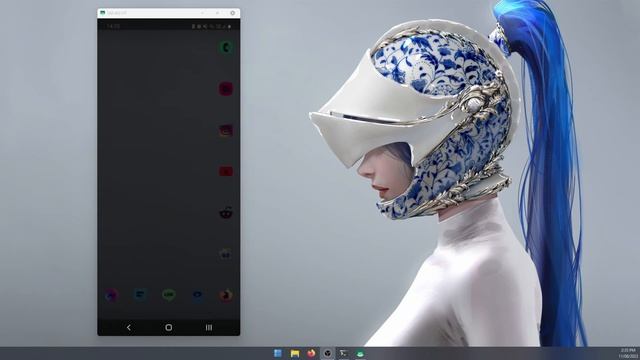This screenshot has height=360, width=640.
Task: Tap the Android home navigation button
Action: [x=169, y=327]
